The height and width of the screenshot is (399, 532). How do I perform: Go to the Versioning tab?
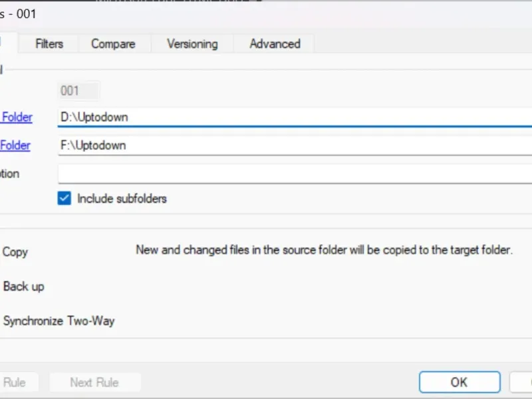pos(192,44)
